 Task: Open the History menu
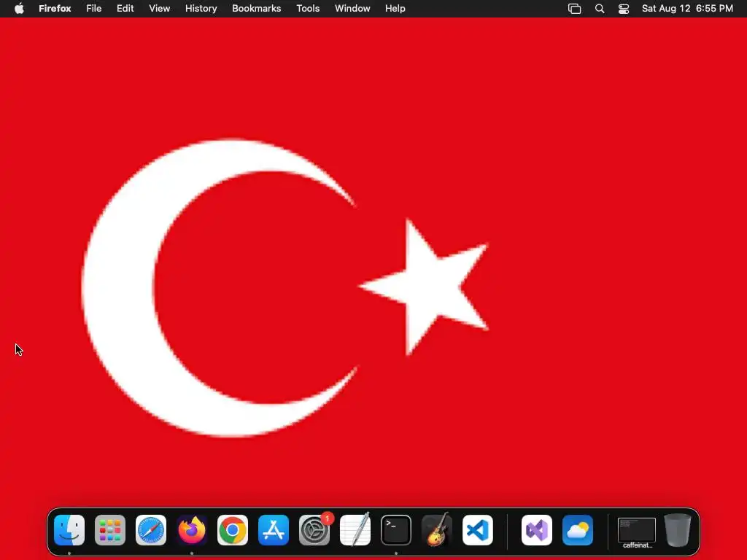click(201, 9)
